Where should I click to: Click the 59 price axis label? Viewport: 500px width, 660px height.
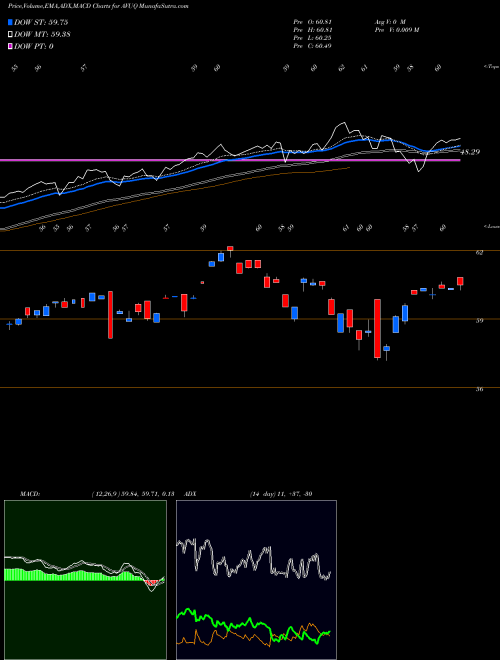pyautogui.click(x=479, y=321)
